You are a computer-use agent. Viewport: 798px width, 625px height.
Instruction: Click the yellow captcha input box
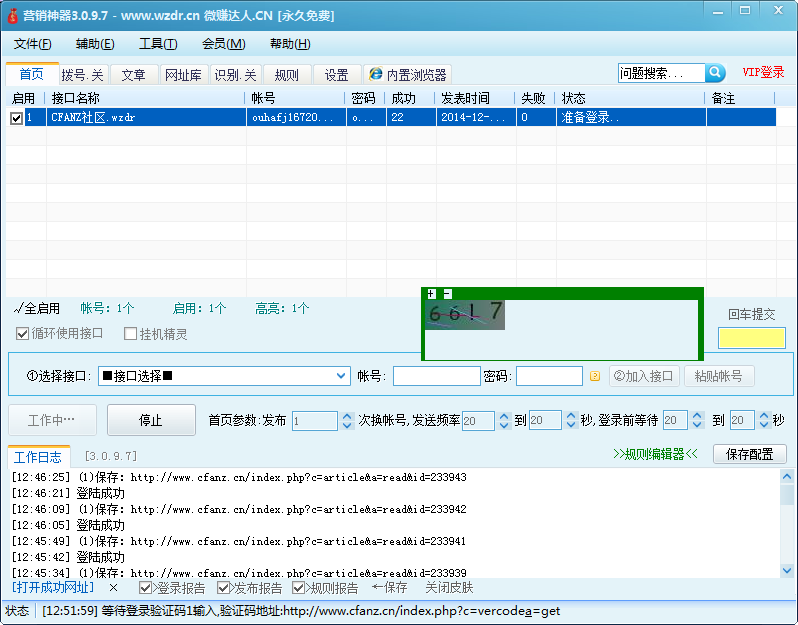click(752, 338)
